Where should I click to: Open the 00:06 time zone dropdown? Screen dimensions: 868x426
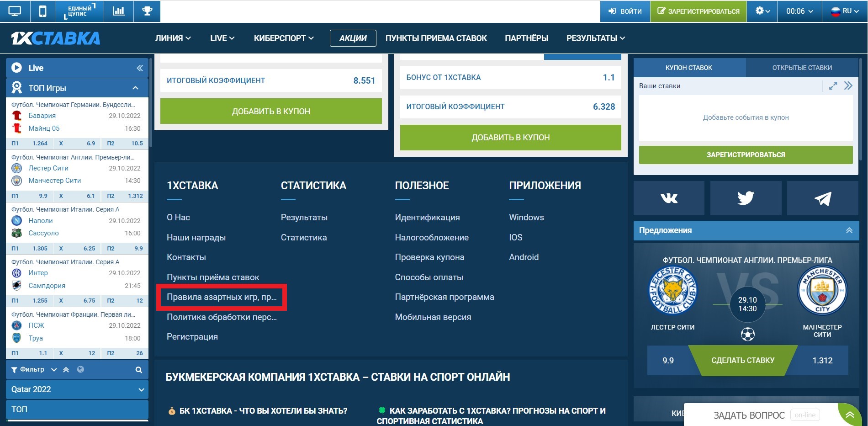(x=799, y=11)
